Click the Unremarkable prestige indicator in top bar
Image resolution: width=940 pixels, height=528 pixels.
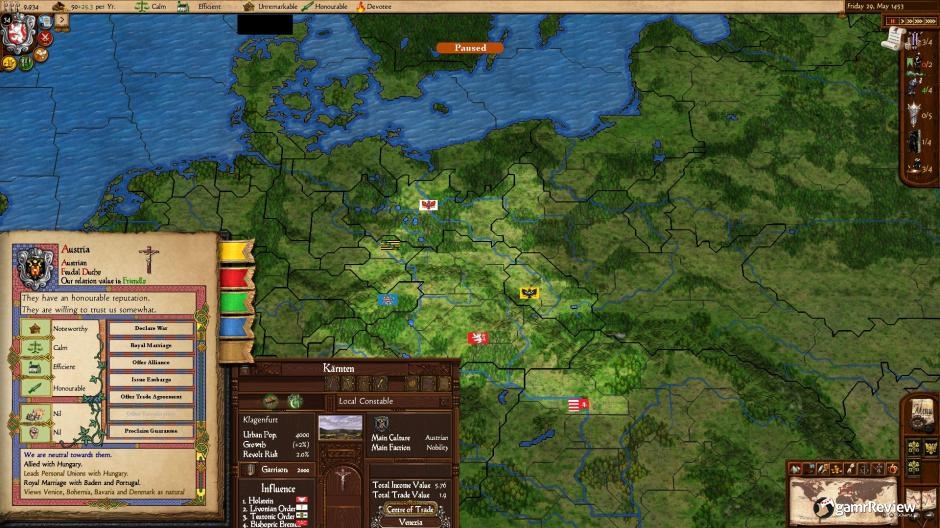coord(270,6)
